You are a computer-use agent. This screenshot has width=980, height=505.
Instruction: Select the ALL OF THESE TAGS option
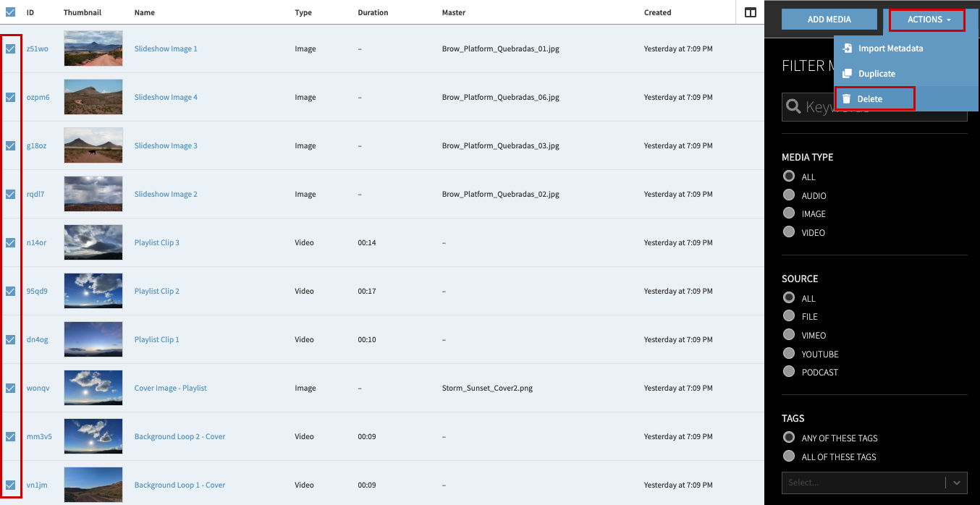point(789,457)
